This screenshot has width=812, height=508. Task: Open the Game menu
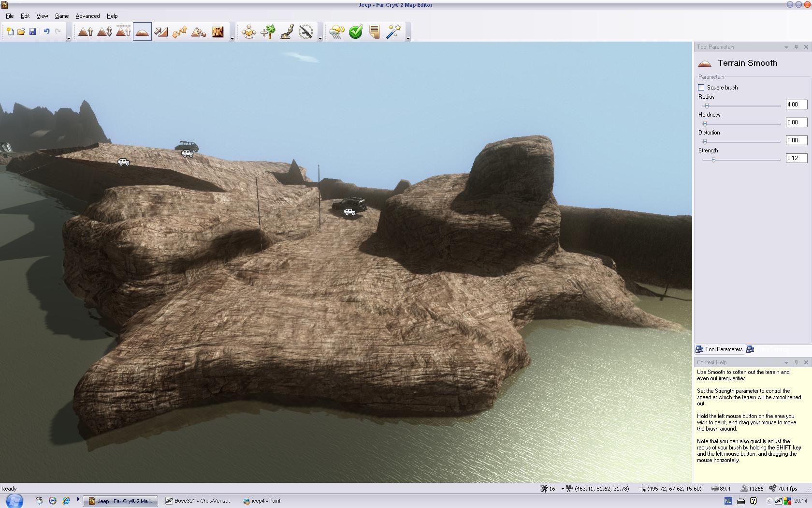(61, 16)
